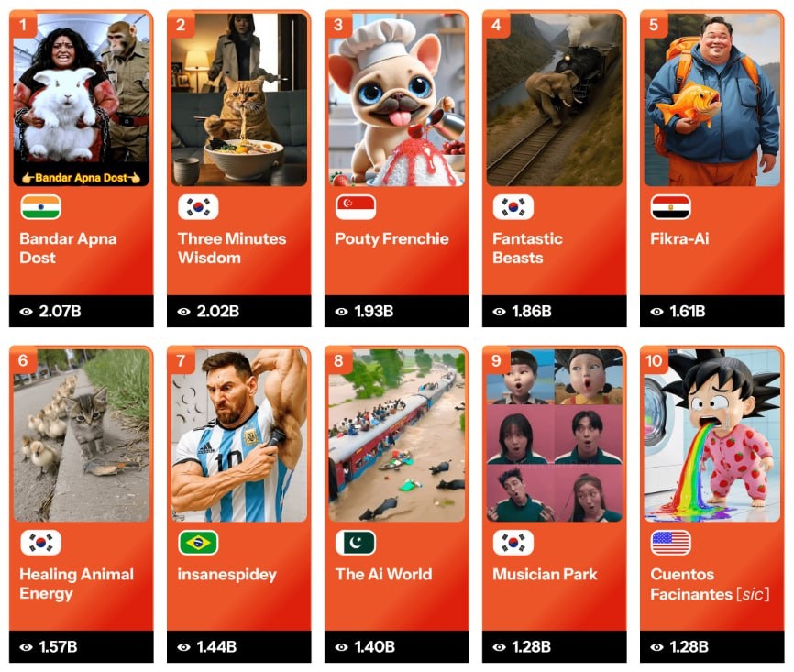Click the Brazil flag icon above insanespidey
The height and width of the screenshot is (672, 794).
coord(198,543)
